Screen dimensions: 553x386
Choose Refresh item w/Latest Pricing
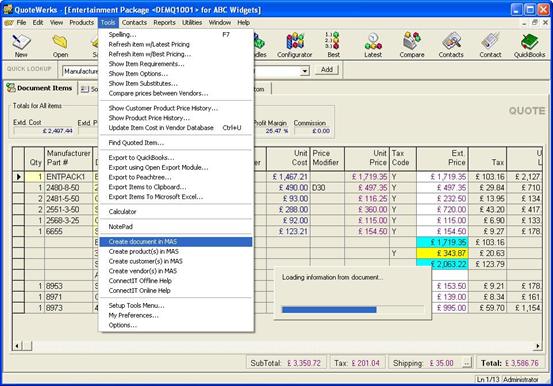click(x=176, y=44)
